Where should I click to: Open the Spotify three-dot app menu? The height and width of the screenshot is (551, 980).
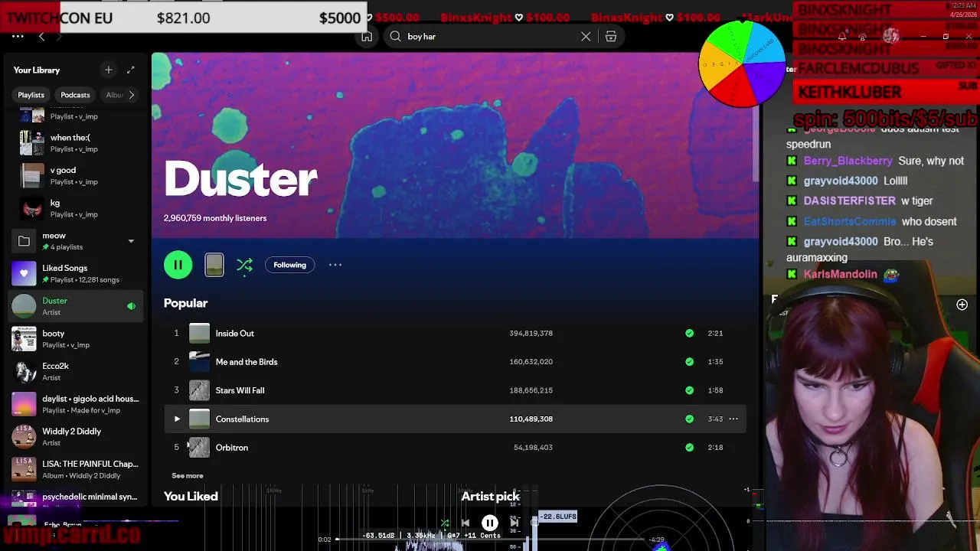pyautogui.click(x=18, y=36)
